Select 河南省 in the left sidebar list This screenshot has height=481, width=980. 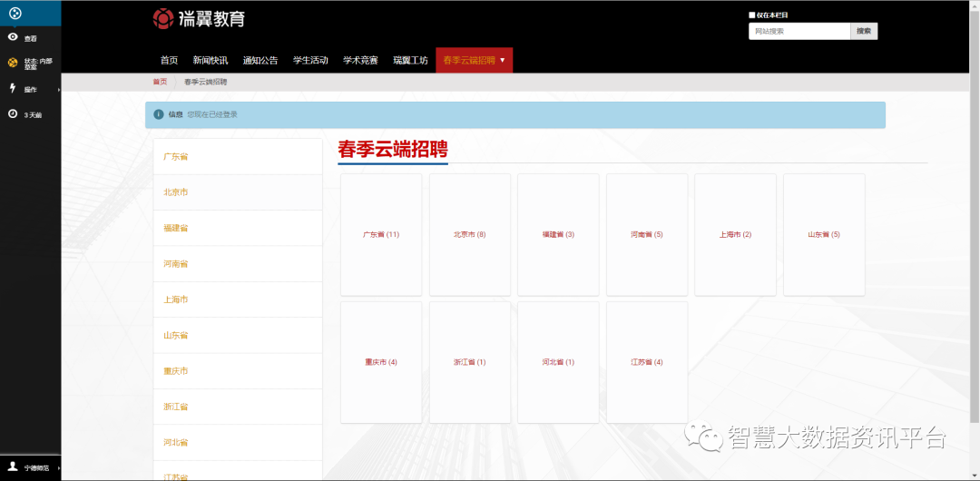click(x=238, y=263)
